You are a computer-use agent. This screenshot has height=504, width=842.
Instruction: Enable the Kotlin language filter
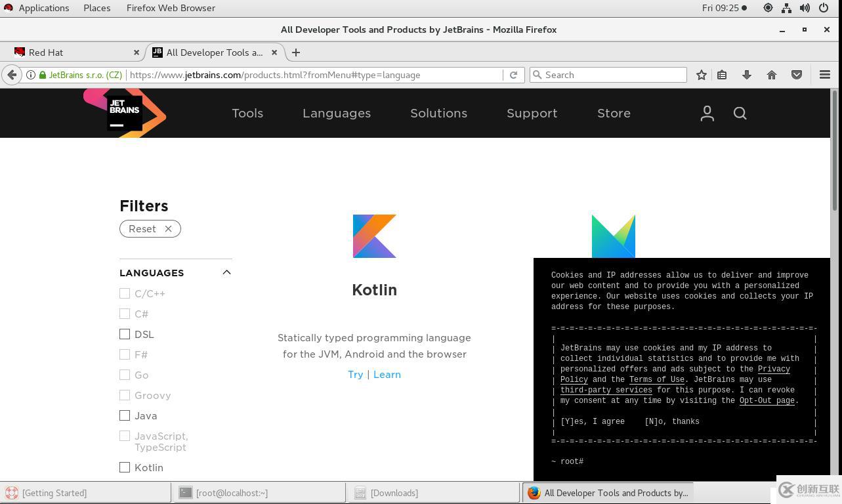125,467
